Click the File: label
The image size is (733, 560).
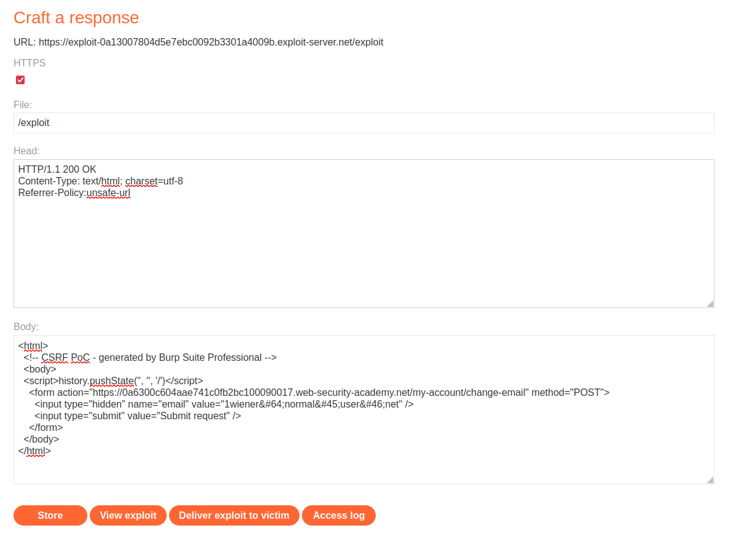[x=23, y=105]
